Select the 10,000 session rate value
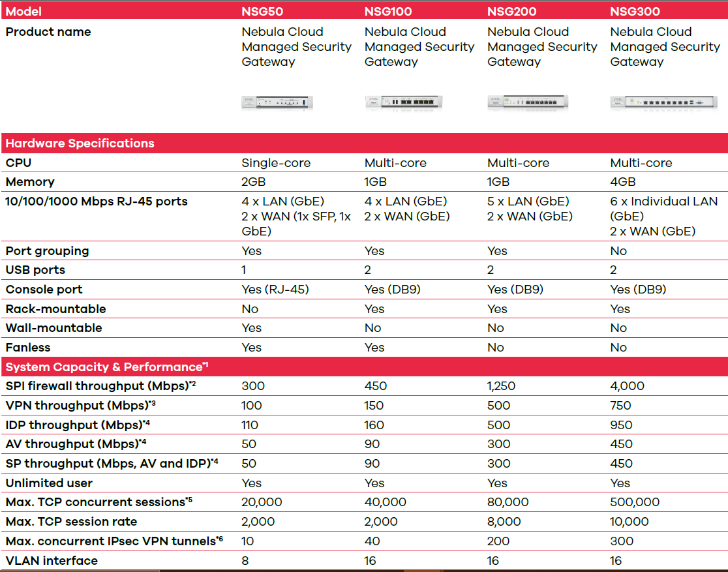This screenshot has width=728, height=572. pyautogui.click(x=629, y=522)
